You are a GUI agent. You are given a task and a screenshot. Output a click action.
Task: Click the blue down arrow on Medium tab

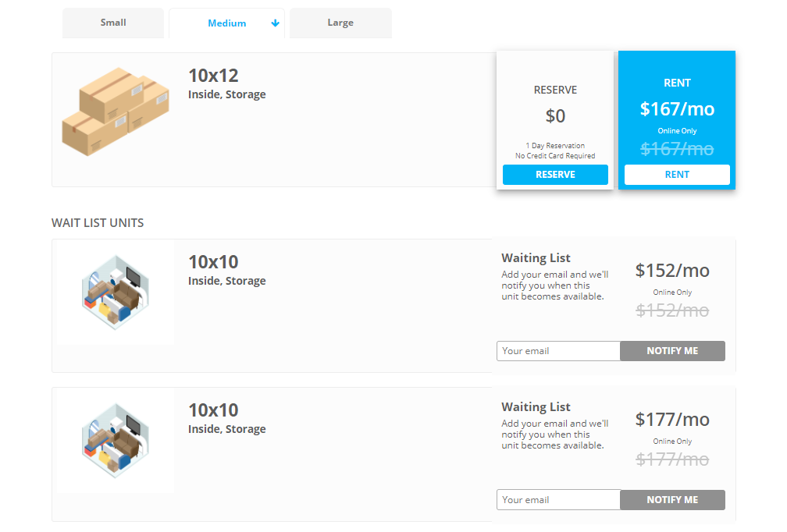275,23
